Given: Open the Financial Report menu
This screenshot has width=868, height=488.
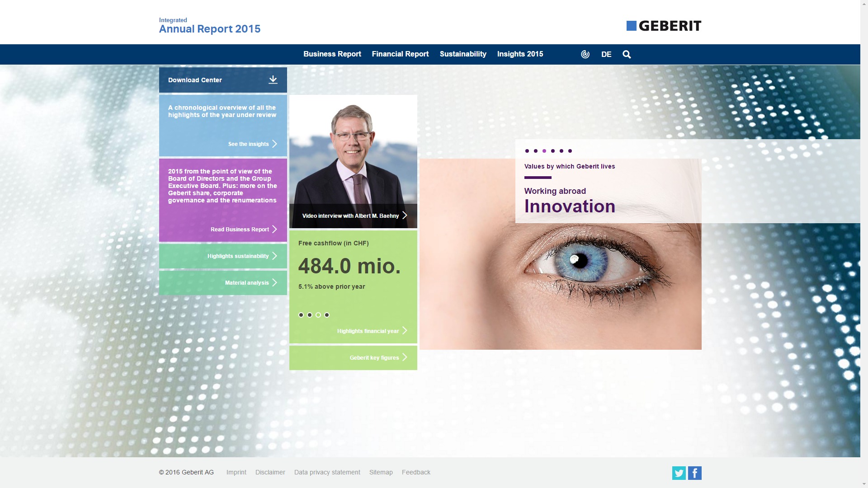Looking at the screenshot, I should 400,54.
